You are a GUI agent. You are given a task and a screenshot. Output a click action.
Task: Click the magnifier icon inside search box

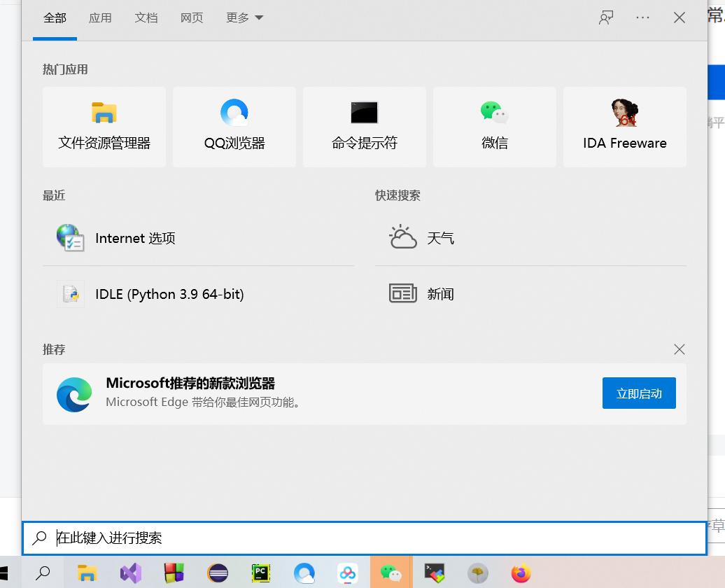[40, 538]
